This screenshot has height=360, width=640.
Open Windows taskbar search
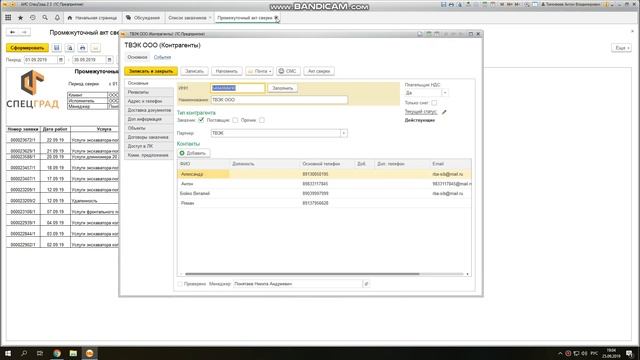(x=24, y=353)
